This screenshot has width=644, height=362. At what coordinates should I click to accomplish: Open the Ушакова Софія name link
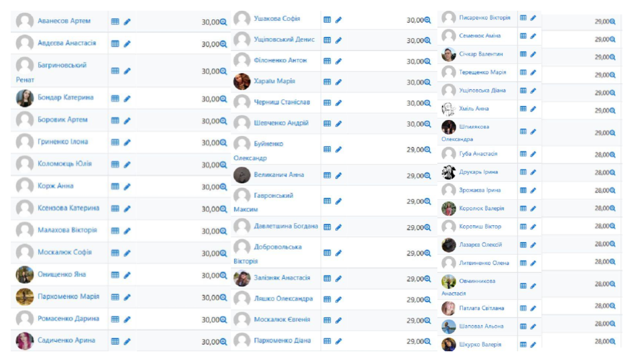coord(277,19)
